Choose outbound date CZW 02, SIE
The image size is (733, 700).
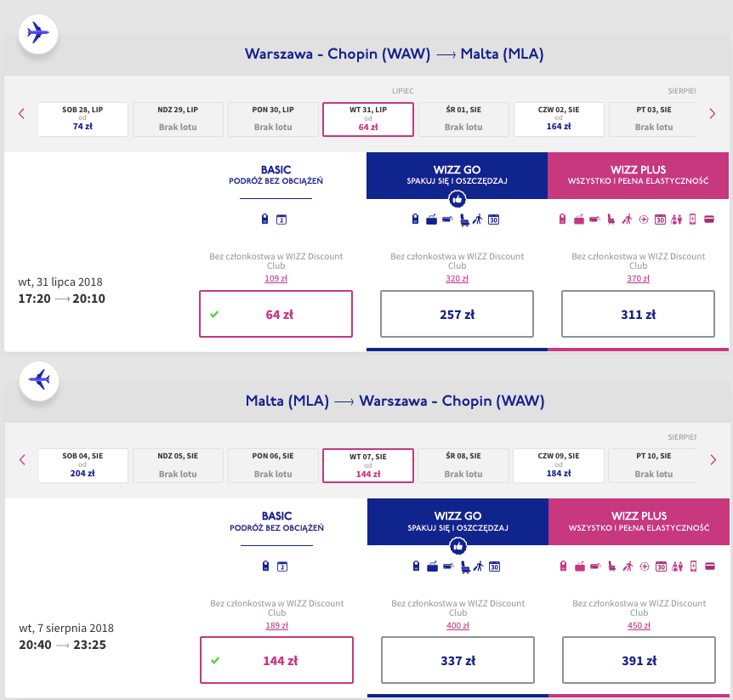point(559,119)
